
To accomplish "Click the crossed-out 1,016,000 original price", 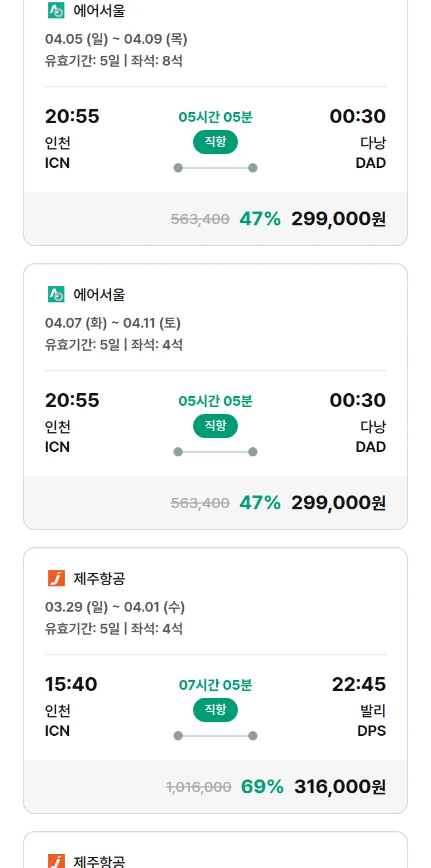I will pos(198,788).
